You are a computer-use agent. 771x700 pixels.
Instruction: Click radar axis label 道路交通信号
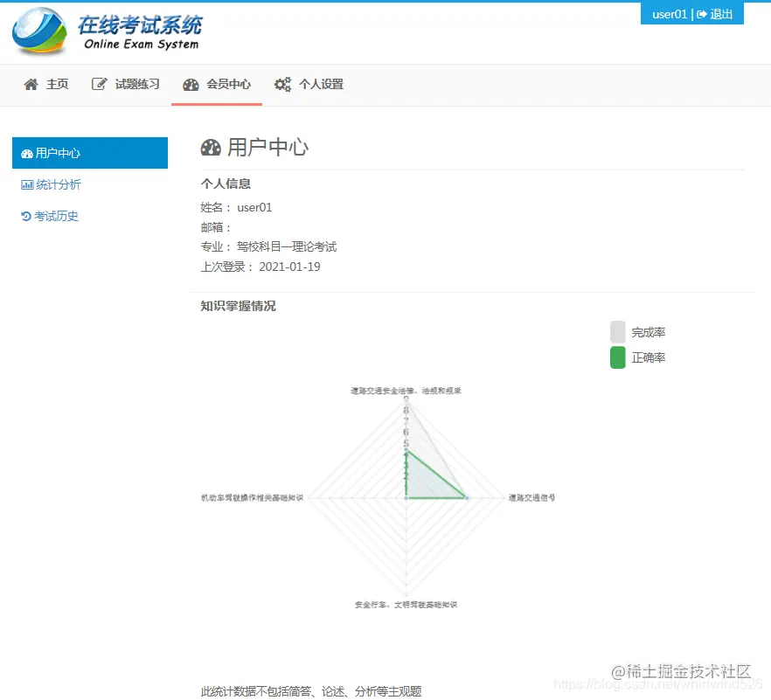click(532, 498)
